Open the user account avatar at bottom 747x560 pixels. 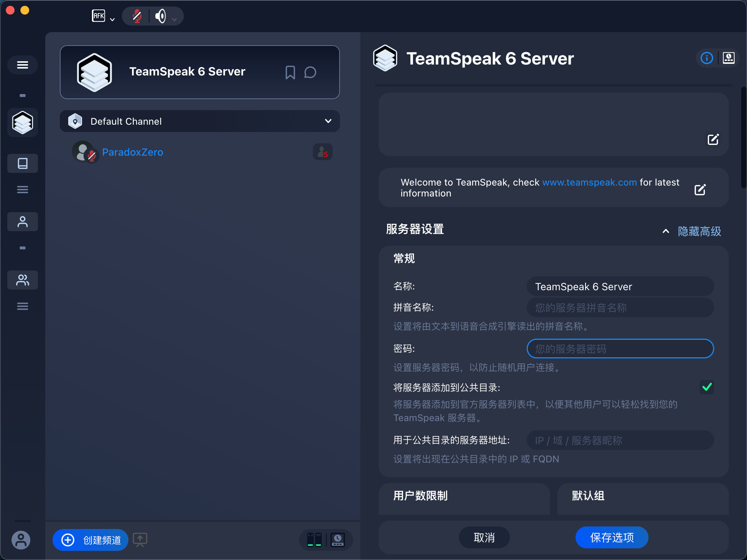[x=21, y=540]
